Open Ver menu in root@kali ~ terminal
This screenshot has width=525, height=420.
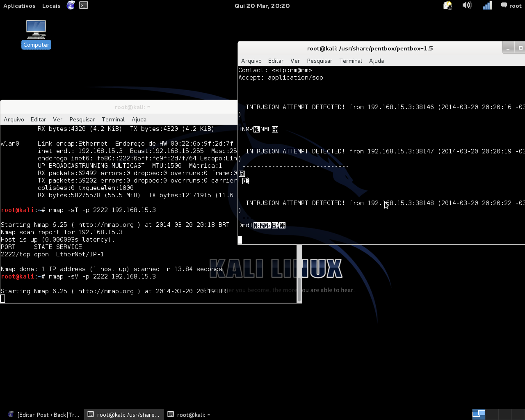pos(57,119)
